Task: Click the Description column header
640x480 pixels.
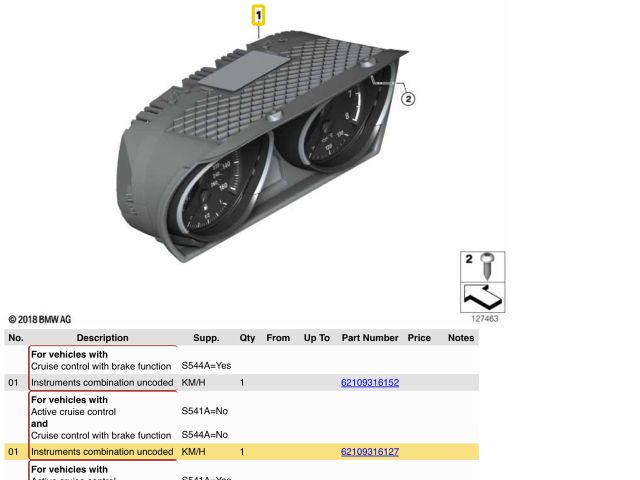Action: (x=102, y=338)
